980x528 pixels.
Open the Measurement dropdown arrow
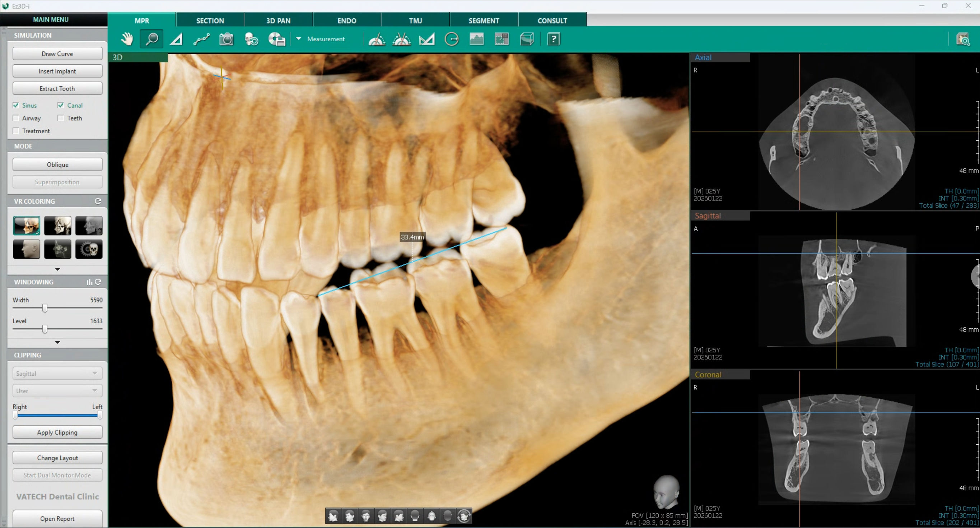pos(299,38)
